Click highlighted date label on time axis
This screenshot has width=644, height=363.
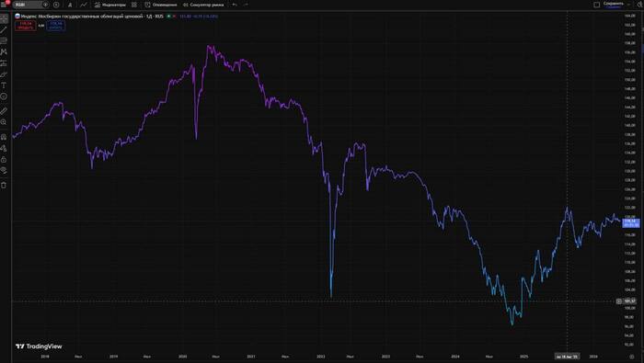click(568, 357)
